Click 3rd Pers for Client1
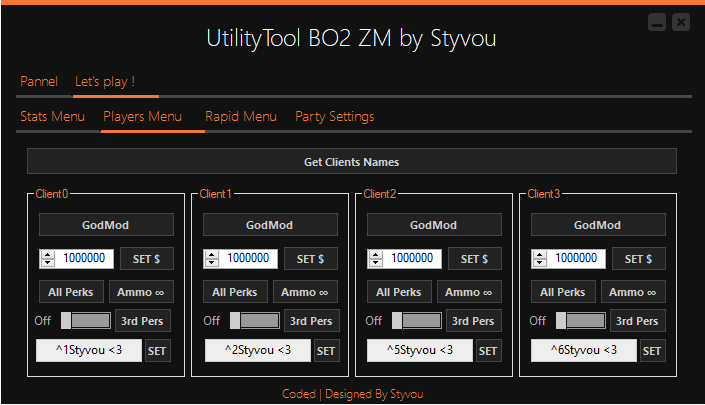This screenshot has width=705, height=405. pyautogui.click(x=312, y=320)
